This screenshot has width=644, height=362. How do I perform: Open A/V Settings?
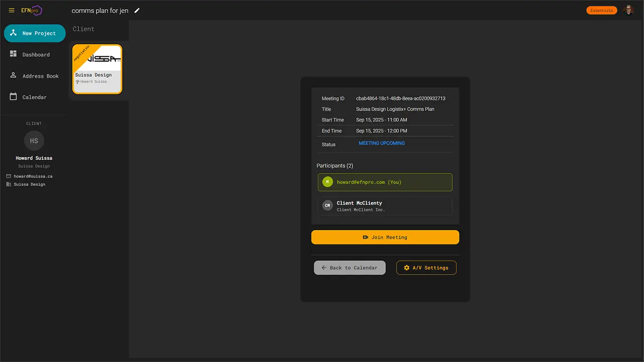tap(426, 267)
